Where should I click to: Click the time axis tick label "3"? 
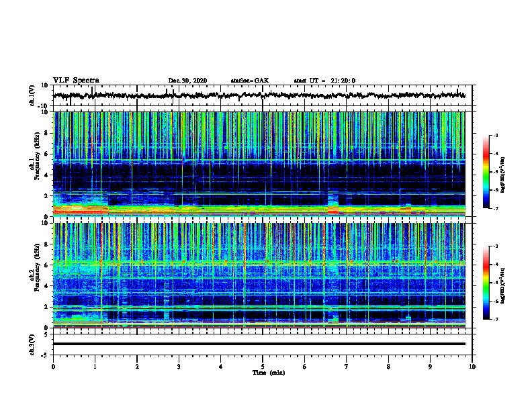point(179,367)
